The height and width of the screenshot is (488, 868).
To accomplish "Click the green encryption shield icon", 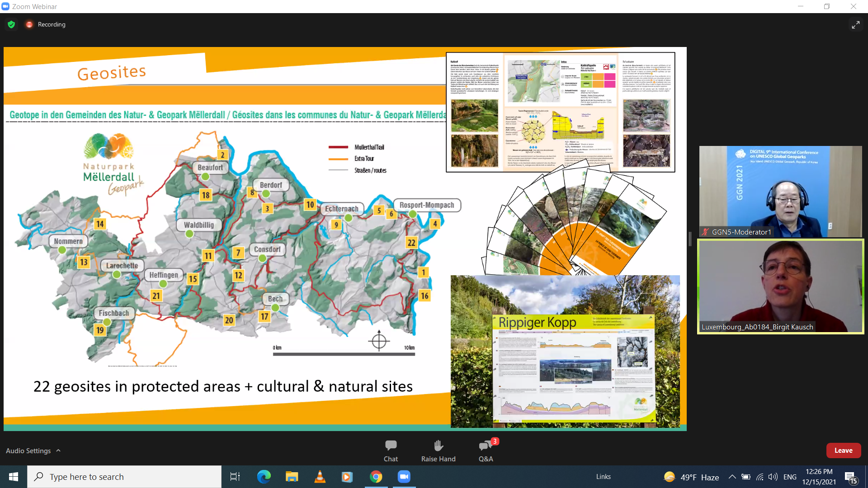I will pos(11,24).
